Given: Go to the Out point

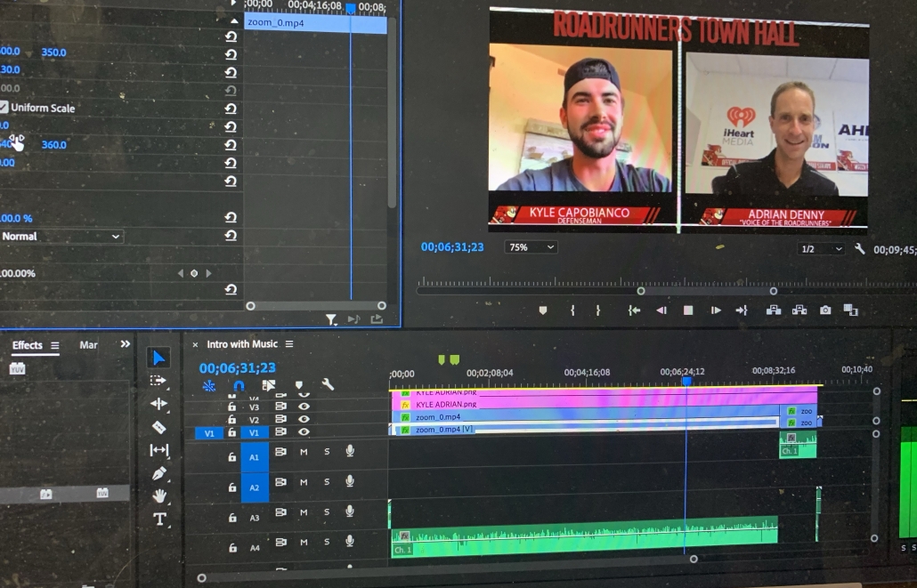Looking at the screenshot, I should pyautogui.click(x=742, y=310).
